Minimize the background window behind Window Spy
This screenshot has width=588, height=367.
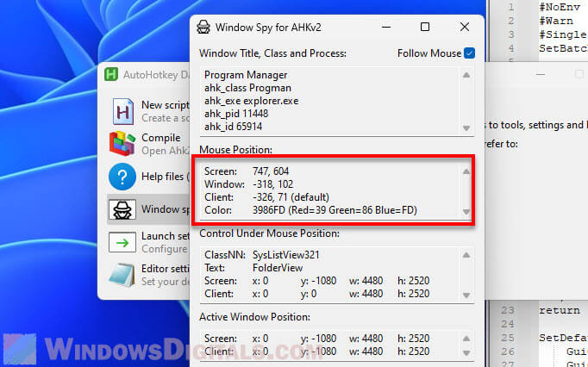pos(540,74)
